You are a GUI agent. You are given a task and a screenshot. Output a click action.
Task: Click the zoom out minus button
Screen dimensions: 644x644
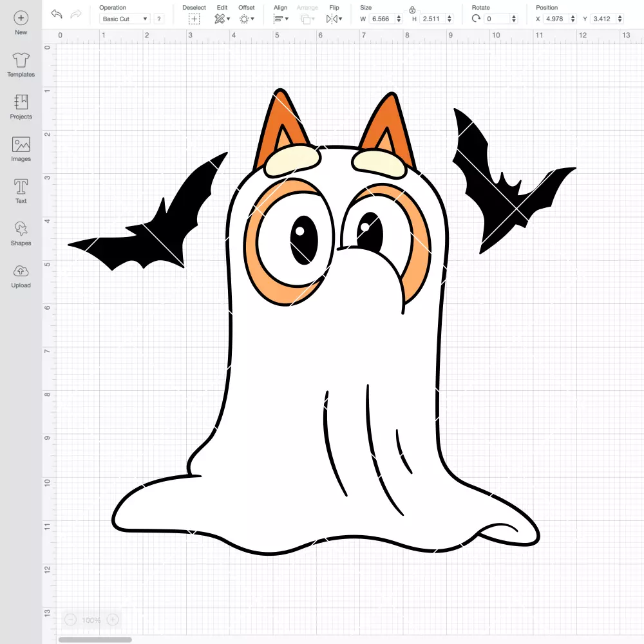71,620
